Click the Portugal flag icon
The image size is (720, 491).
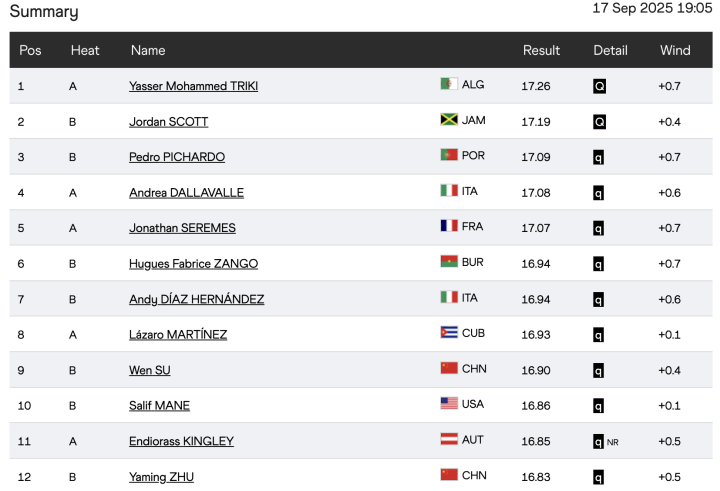click(449, 156)
